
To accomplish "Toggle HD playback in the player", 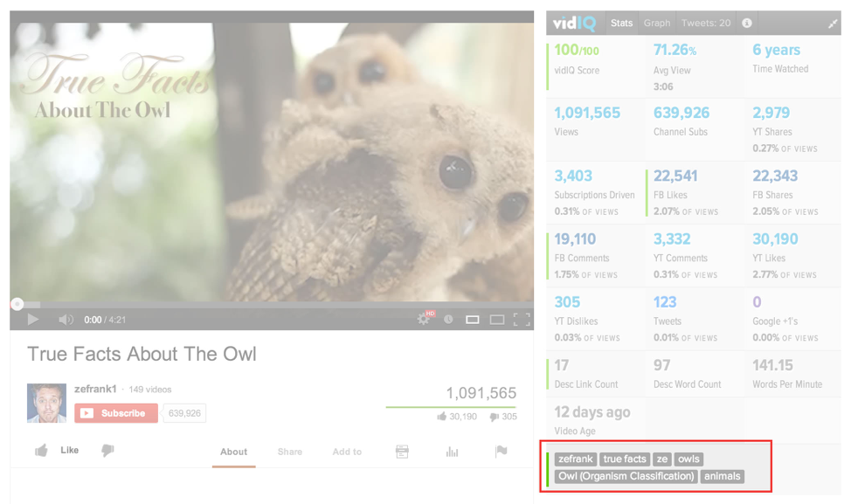I will tap(430, 314).
